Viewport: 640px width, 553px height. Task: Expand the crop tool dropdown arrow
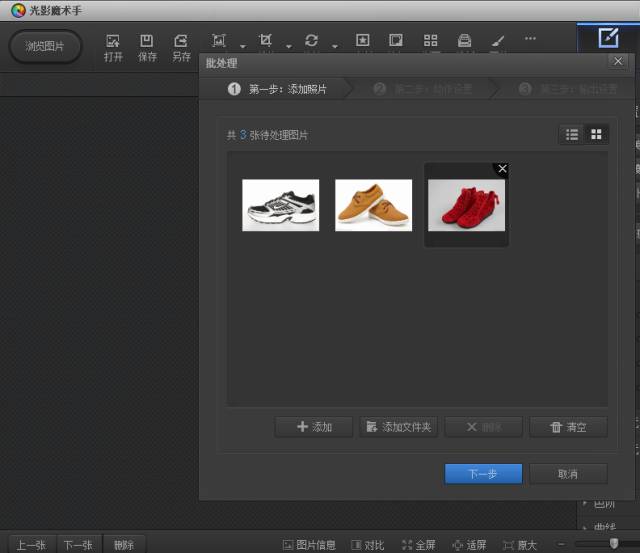(x=289, y=46)
